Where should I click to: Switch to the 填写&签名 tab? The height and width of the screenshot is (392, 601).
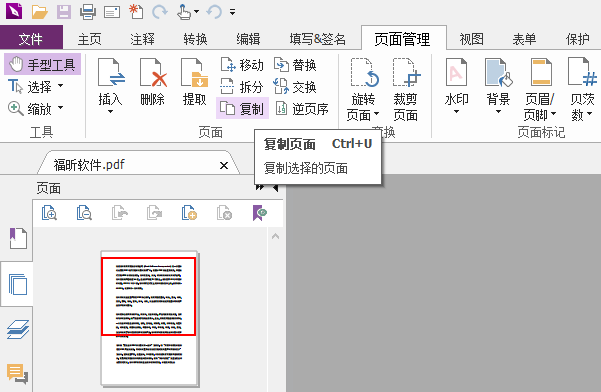[318, 39]
